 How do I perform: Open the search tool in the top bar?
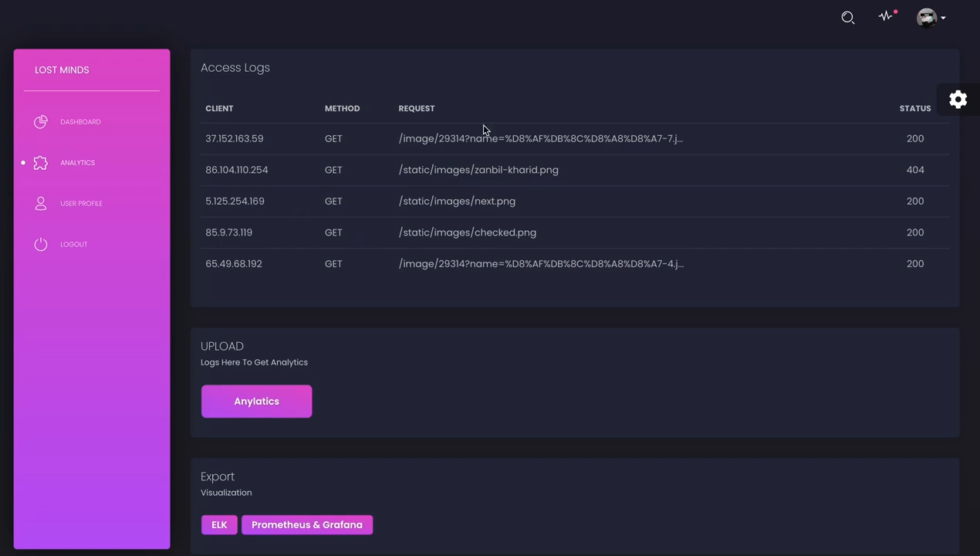847,17
